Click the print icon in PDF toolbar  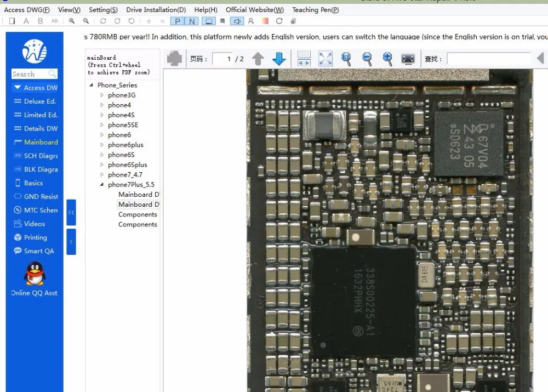(x=174, y=59)
